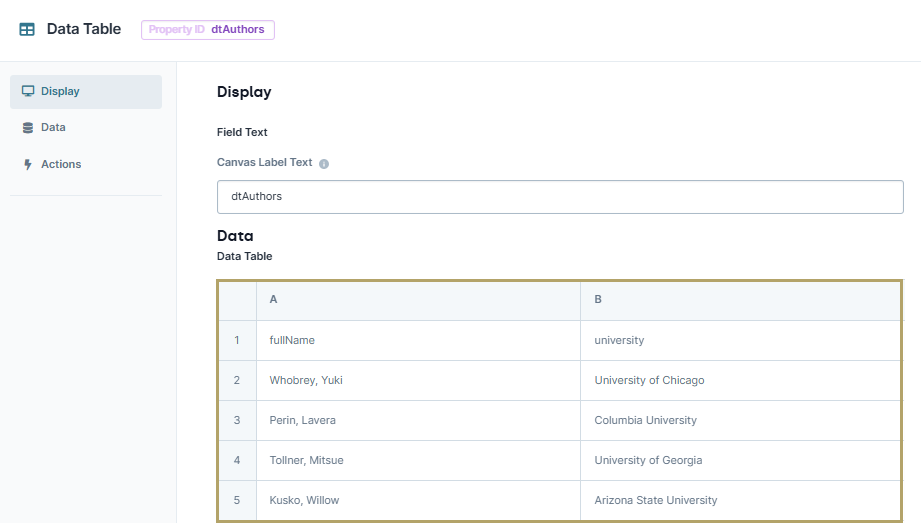The width and height of the screenshot is (921, 530).
Task: Select column B header in data table
Action: click(741, 300)
